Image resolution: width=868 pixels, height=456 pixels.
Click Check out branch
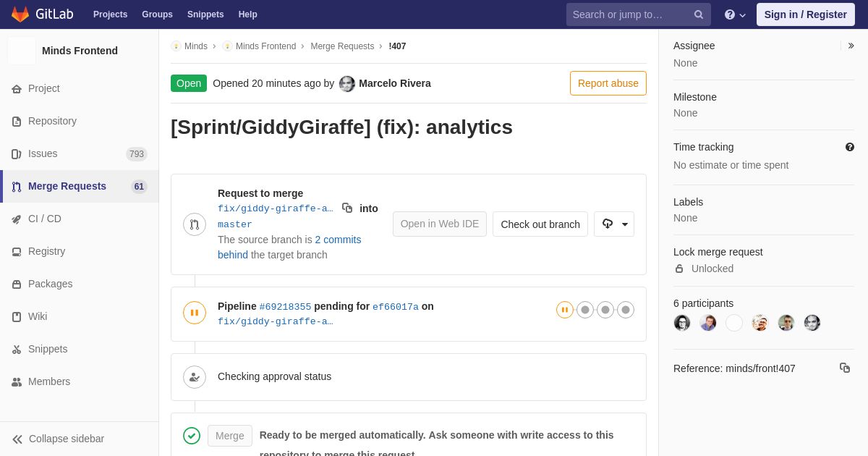pyautogui.click(x=540, y=224)
